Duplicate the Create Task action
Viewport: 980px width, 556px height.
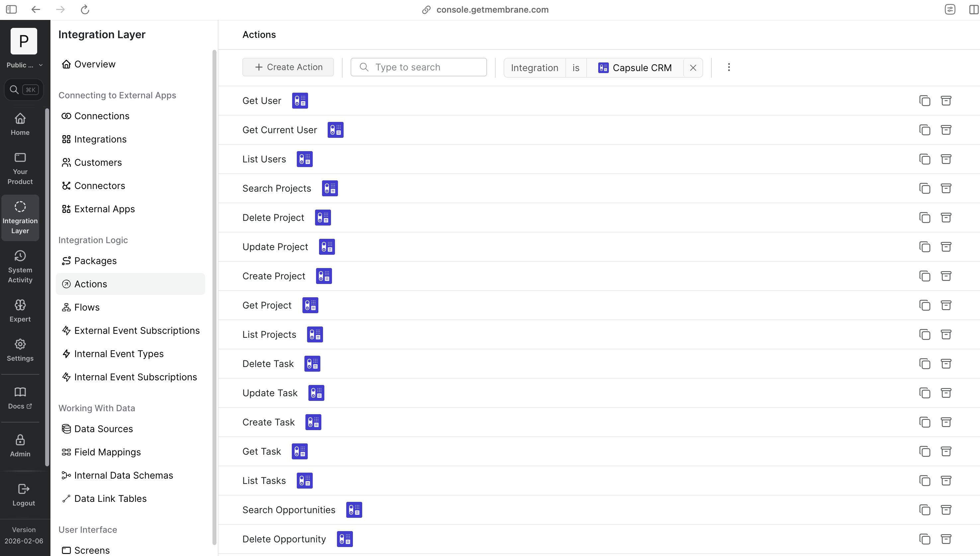925,422
